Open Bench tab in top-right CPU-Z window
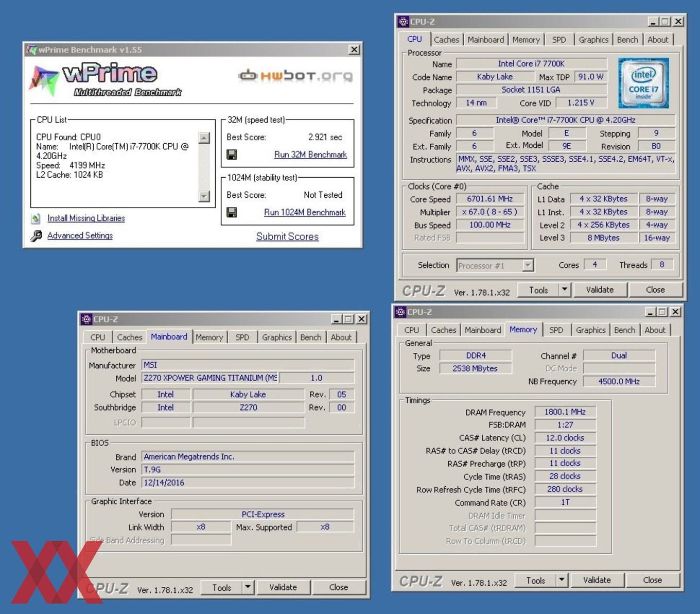Viewport: 700px width, 614px height. point(627,40)
